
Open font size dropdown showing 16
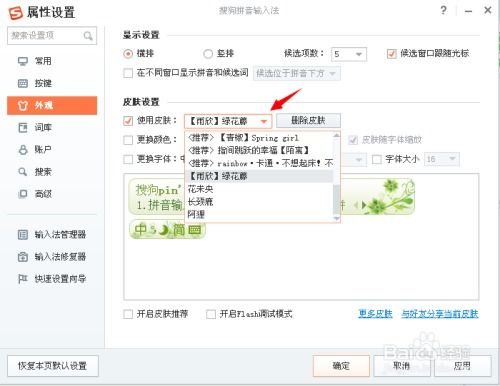(442, 159)
